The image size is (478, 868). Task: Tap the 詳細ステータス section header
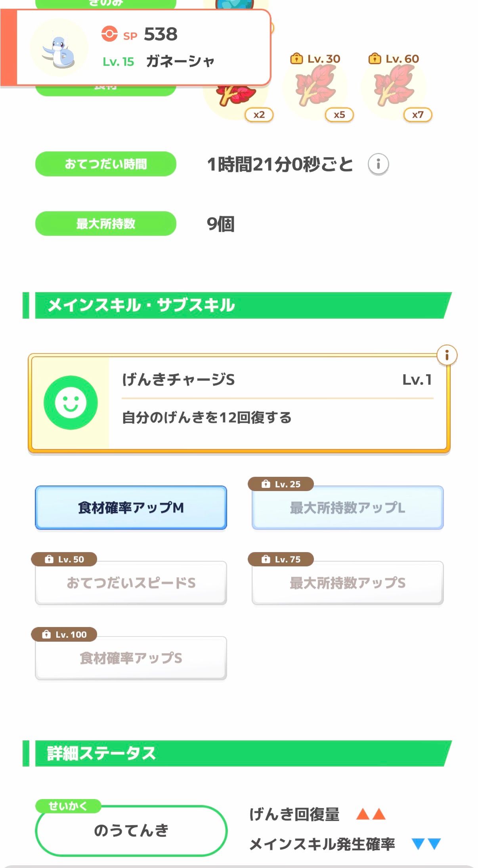point(238,753)
